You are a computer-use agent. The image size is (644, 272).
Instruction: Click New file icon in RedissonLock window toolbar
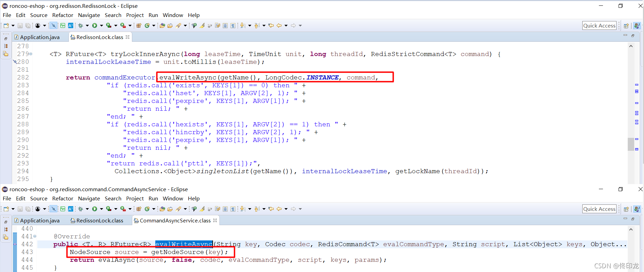pos(6,25)
